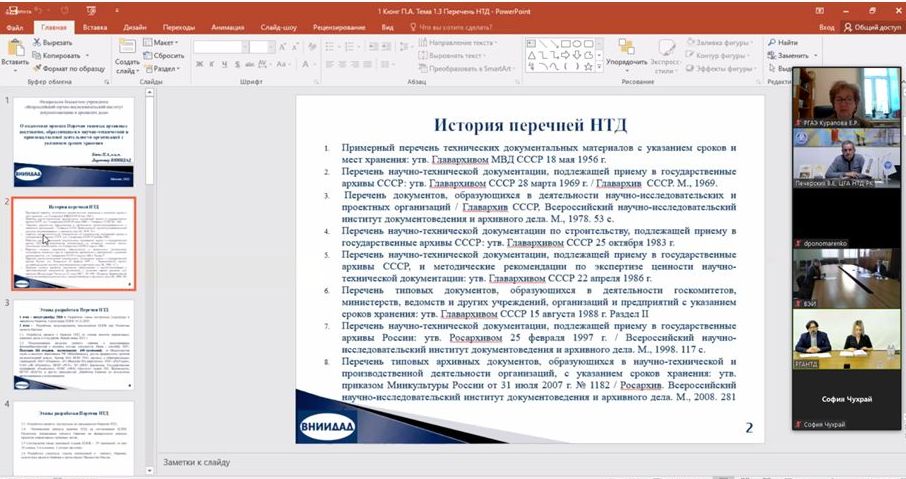The width and height of the screenshot is (906, 479).
Task: Click the Cut (Вырезать) scissors button
Action: click(52, 42)
